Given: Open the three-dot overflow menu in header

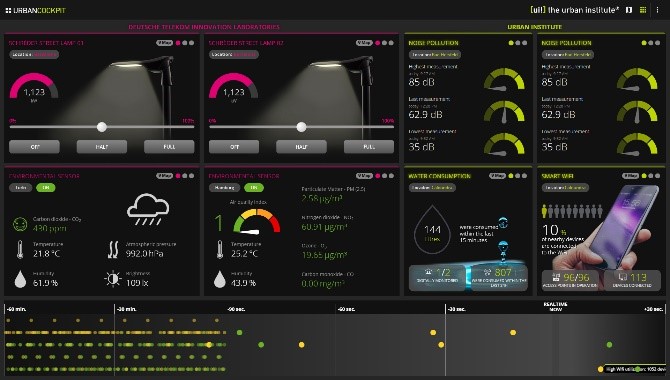Looking at the screenshot, I should (657, 10).
